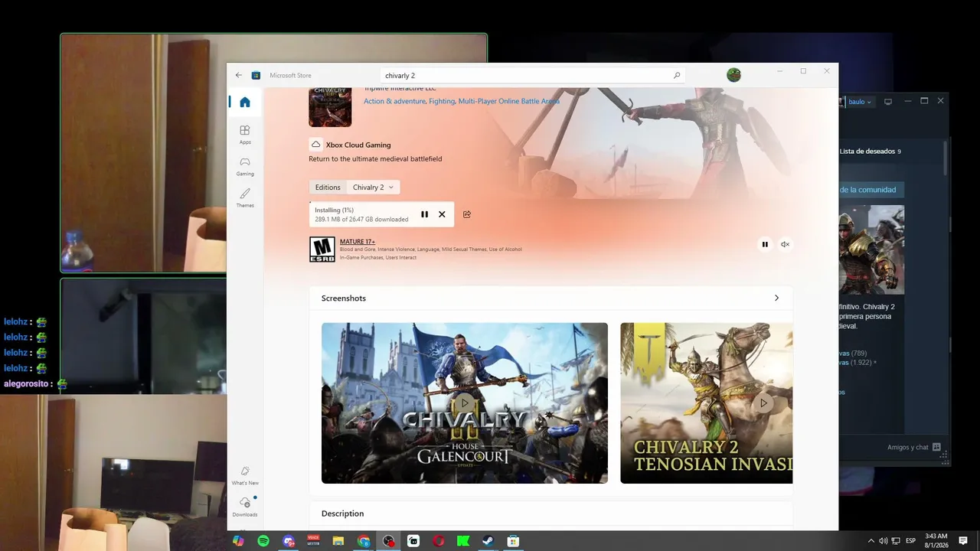The width and height of the screenshot is (980, 551).
Task: Share the Chivalry 2 store page
Action: [467, 214]
